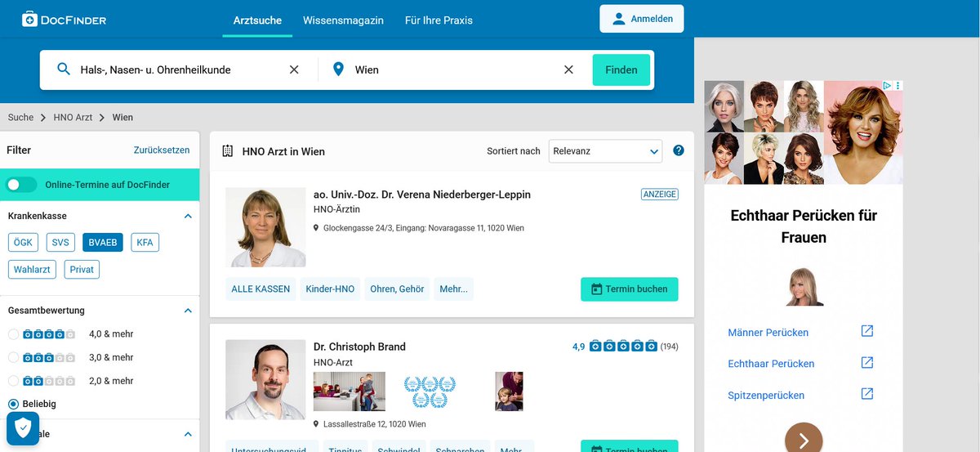Open the Männer Perücken ad link
980x452 pixels.
[x=768, y=333]
